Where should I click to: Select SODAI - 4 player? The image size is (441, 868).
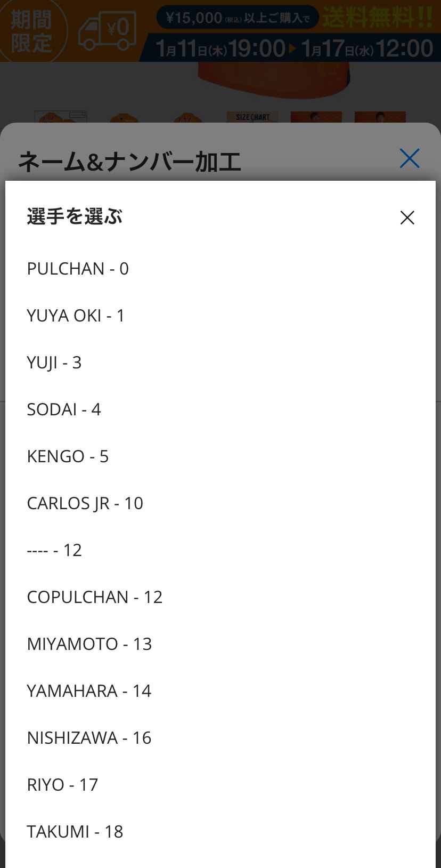[x=64, y=409]
